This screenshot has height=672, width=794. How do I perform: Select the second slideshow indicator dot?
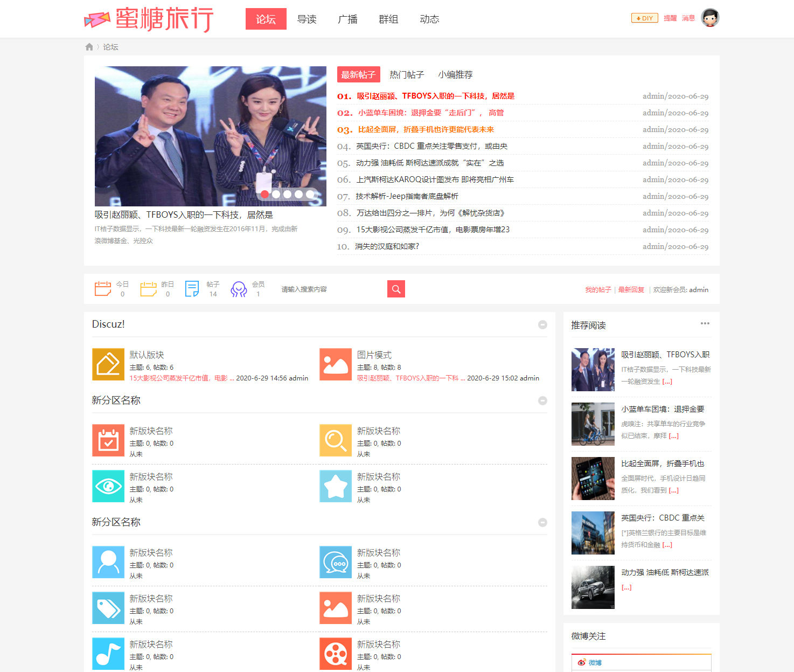[276, 194]
